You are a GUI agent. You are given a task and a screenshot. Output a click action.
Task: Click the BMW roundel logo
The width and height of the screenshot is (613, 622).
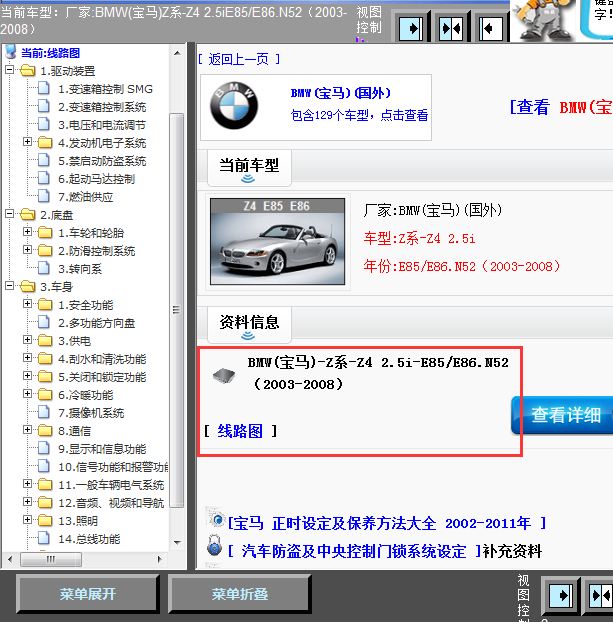pos(234,106)
